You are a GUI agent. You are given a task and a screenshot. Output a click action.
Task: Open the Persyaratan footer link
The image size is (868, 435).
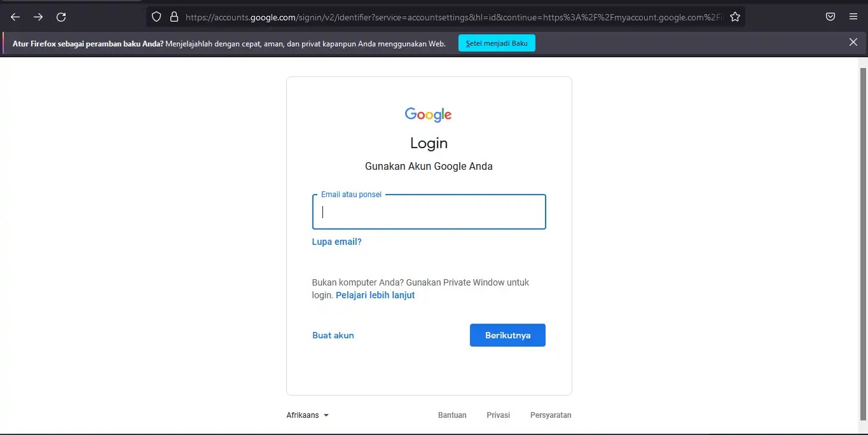point(551,415)
